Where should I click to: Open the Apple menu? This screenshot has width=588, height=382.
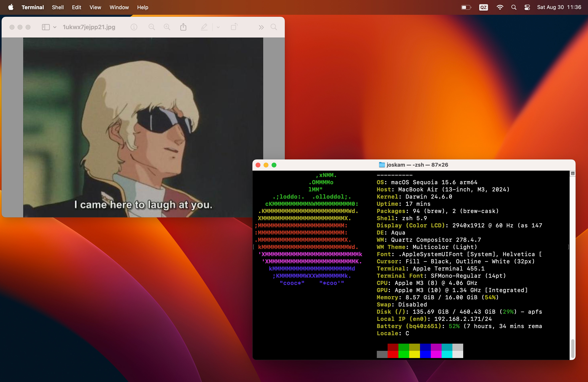(11, 7)
